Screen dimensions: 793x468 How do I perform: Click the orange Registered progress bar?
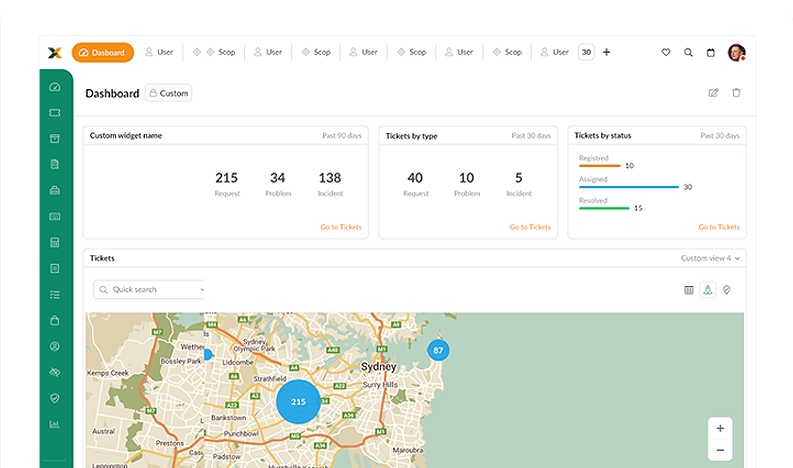(599, 165)
